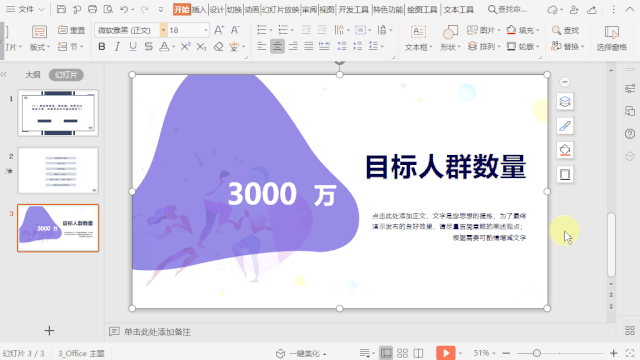The width and height of the screenshot is (640, 360).
Task: Click the outline box icon beside the slide
Action: point(565,174)
